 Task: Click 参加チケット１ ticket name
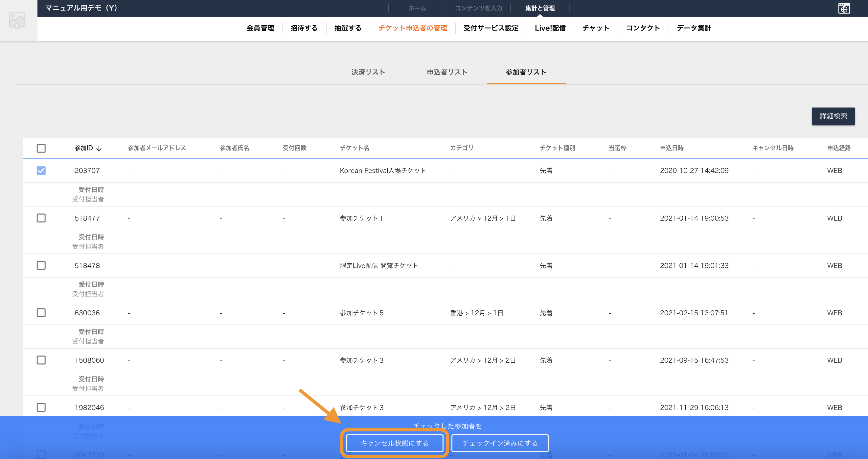click(x=361, y=218)
